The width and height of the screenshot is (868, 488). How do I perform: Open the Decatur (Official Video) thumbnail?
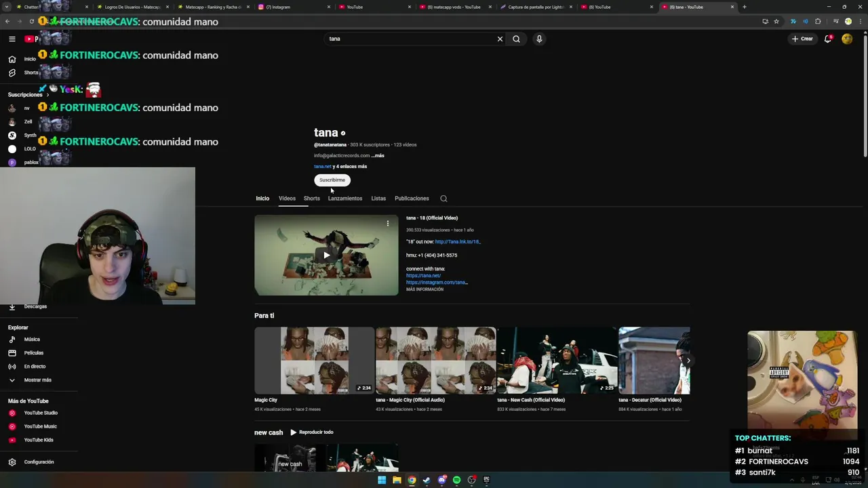click(x=654, y=361)
